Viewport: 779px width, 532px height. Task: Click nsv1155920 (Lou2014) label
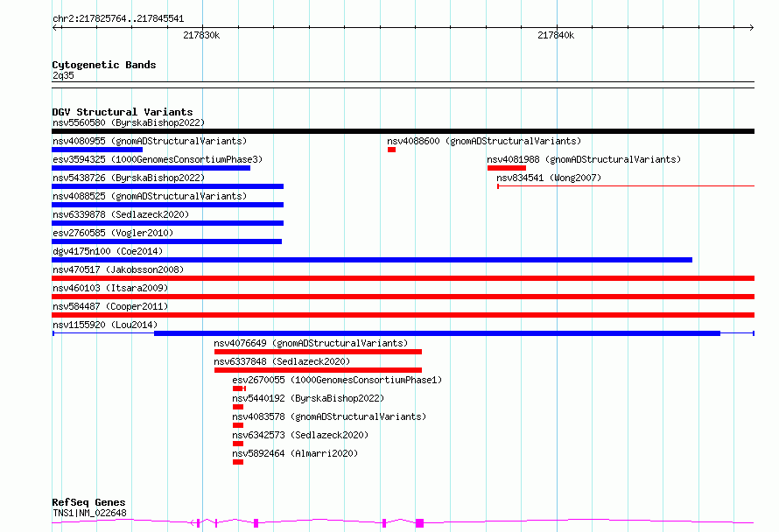point(105,325)
